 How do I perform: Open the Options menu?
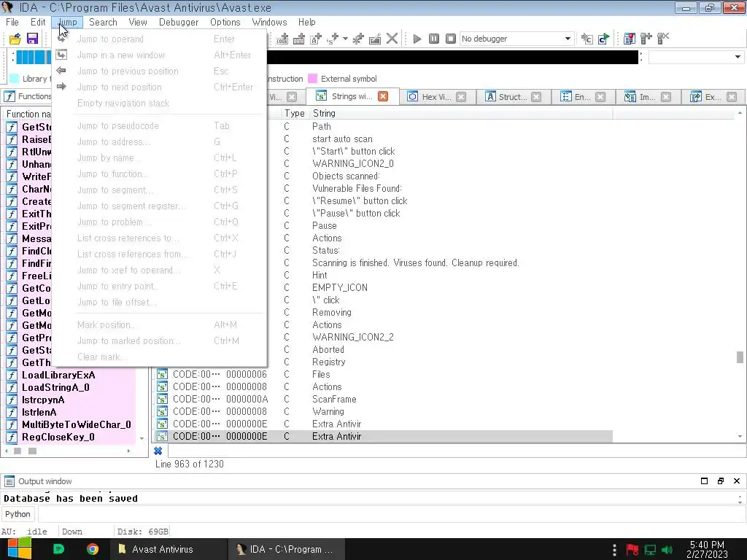click(225, 23)
